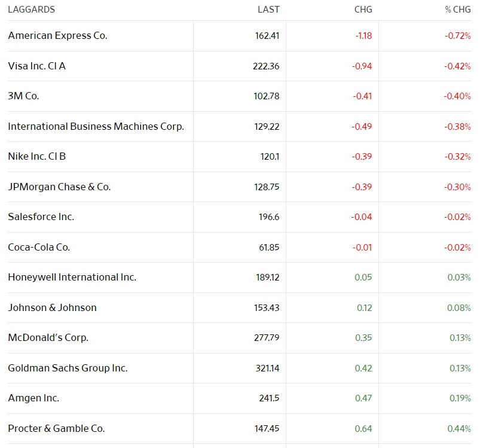
Task: Click Honeywell percent change 0.03%
Action: 459,277
